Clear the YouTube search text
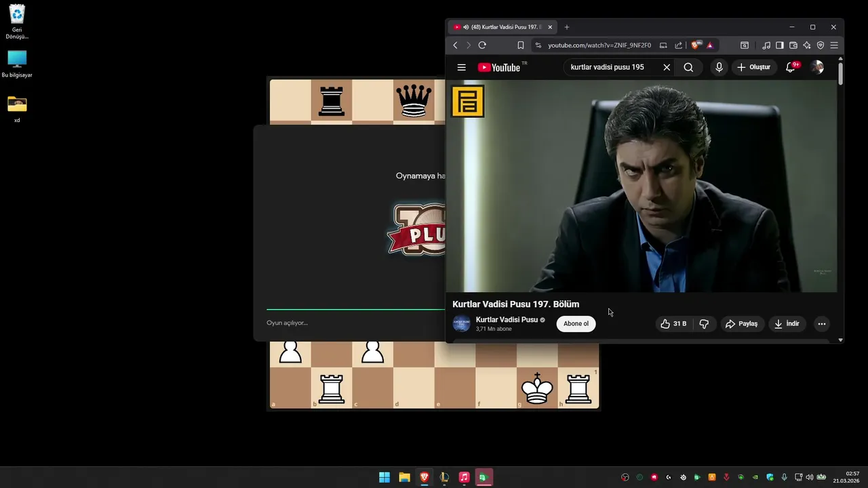The width and height of the screenshot is (868, 488). 667,67
